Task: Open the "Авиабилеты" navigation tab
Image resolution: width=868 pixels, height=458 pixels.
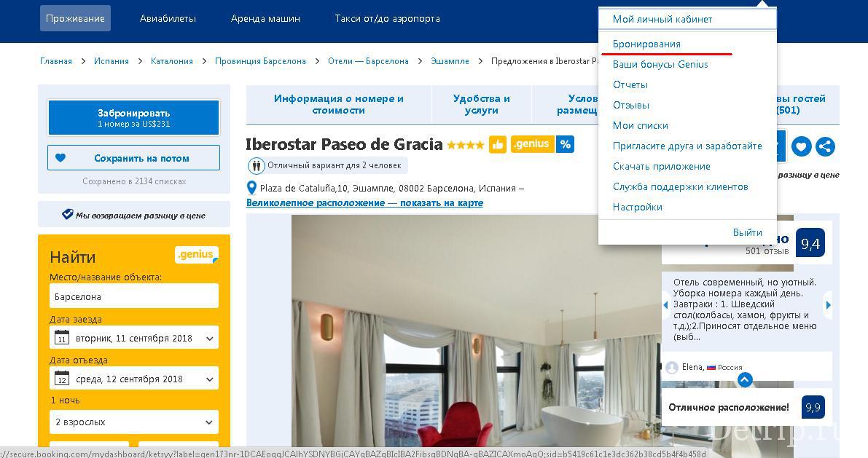Action: (x=168, y=18)
